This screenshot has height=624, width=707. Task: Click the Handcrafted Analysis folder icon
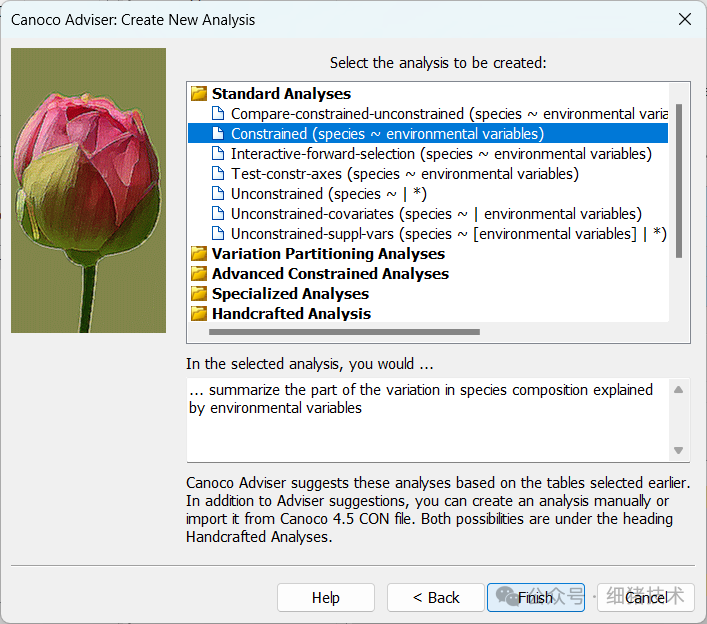click(199, 314)
